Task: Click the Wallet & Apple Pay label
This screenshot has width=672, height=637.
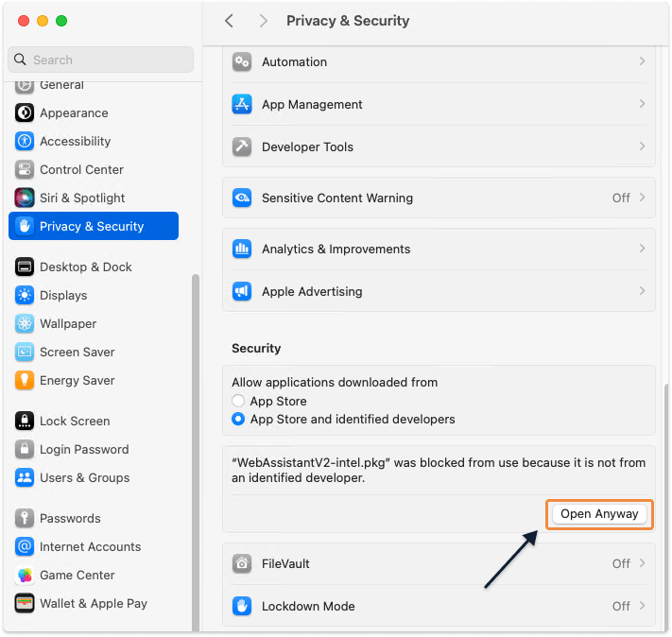Action: pos(94,603)
